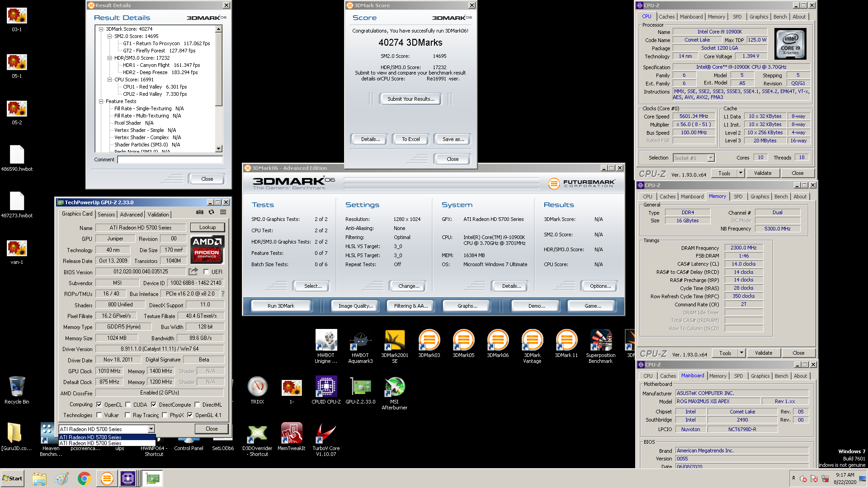Select the 3DMark2001 SE desktop icon
Viewport: 868px width, 488px height.
pyautogui.click(x=395, y=347)
